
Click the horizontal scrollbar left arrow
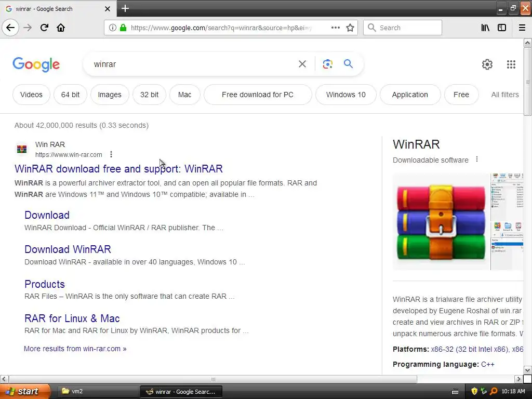pyautogui.click(x=4, y=379)
